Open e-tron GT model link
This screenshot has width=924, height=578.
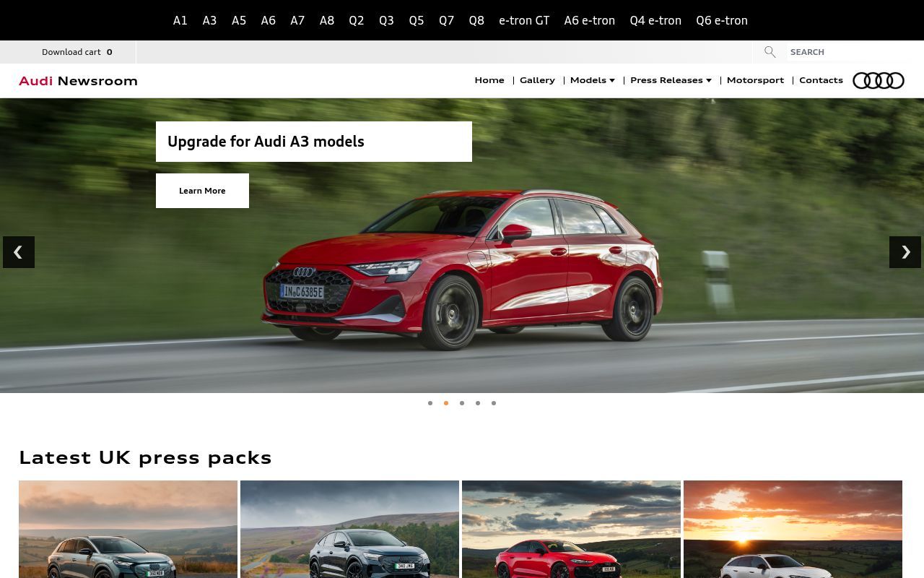tap(524, 20)
